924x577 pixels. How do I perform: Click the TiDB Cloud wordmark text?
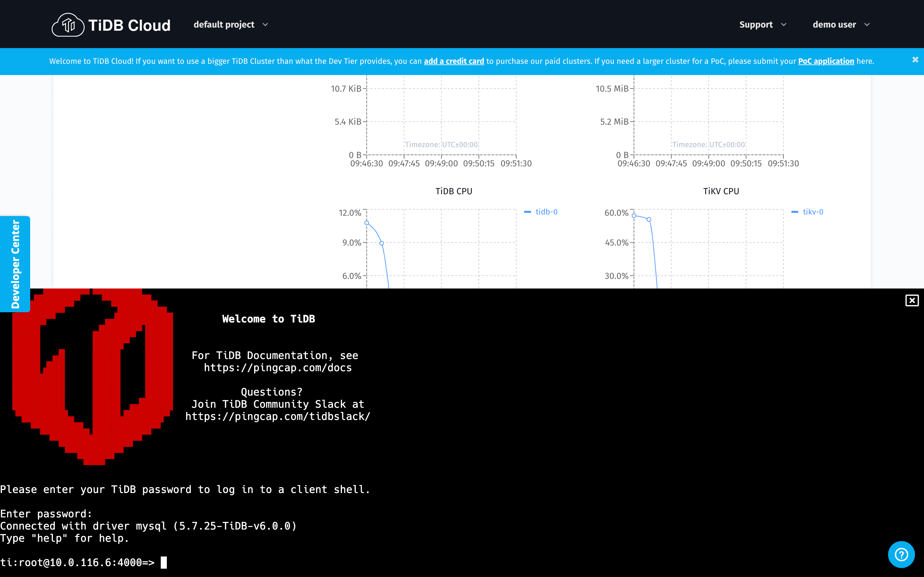[129, 25]
